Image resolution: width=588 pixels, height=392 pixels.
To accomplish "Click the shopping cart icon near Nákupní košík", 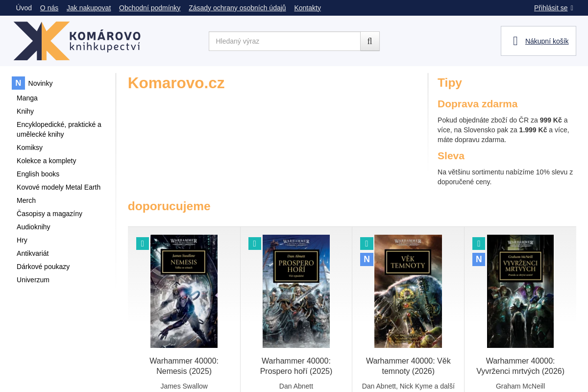I will (514, 41).
